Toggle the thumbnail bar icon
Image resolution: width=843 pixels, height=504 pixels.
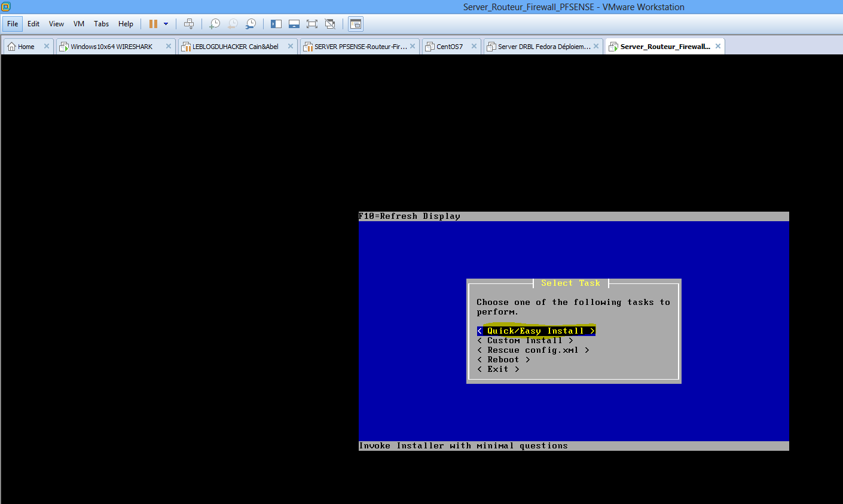click(x=294, y=24)
